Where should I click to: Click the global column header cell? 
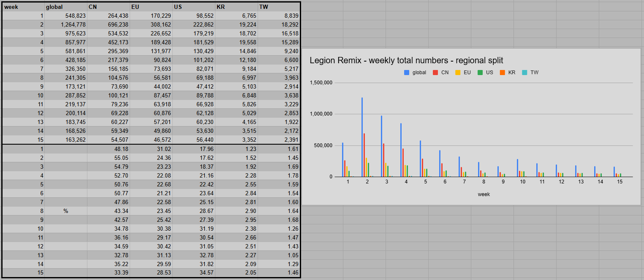pos(66,7)
